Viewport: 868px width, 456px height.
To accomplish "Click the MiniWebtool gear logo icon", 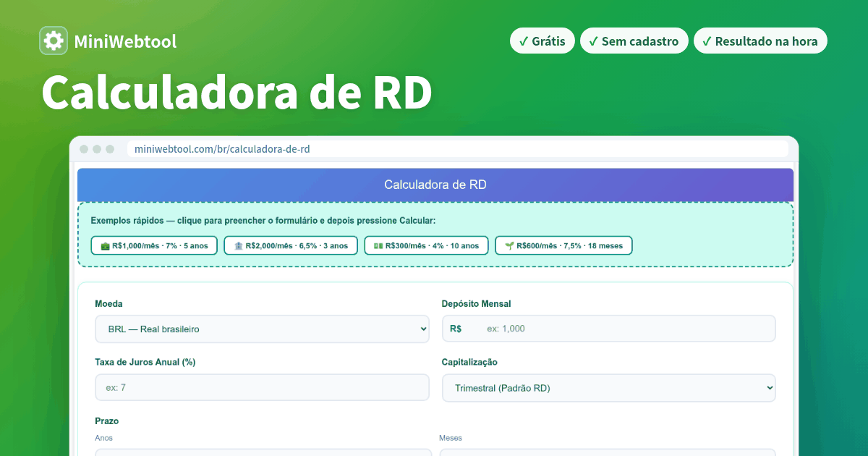I will (54, 41).
